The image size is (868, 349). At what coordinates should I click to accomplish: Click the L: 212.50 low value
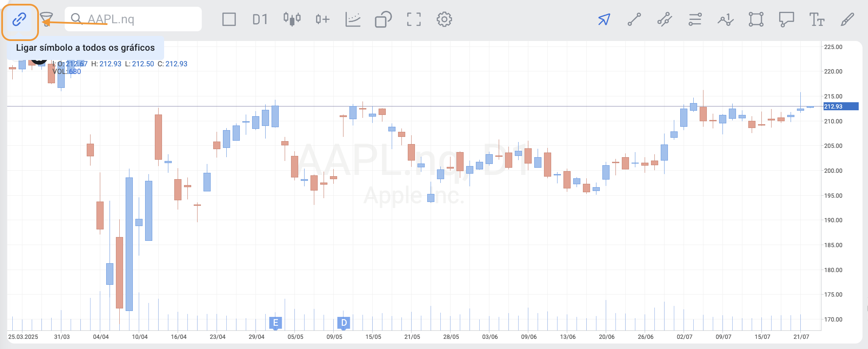pyautogui.click(x=140, y=64)
